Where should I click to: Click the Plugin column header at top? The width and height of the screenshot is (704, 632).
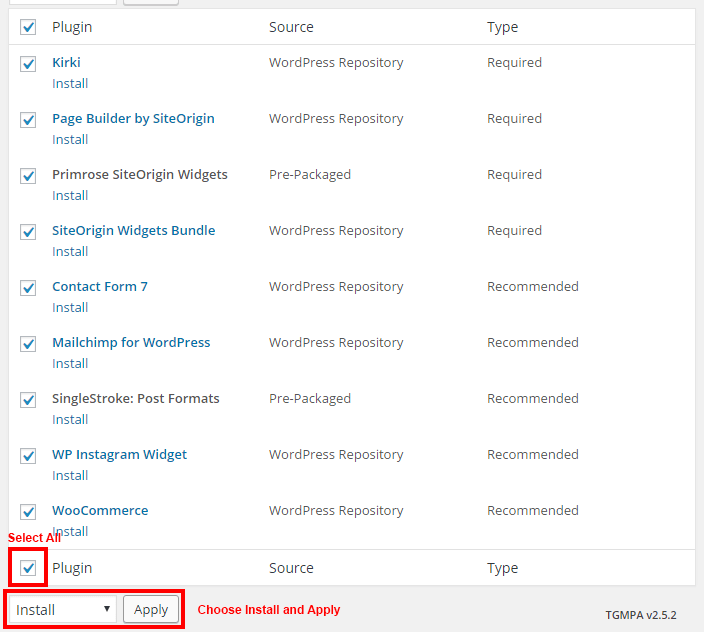[72, 27]
